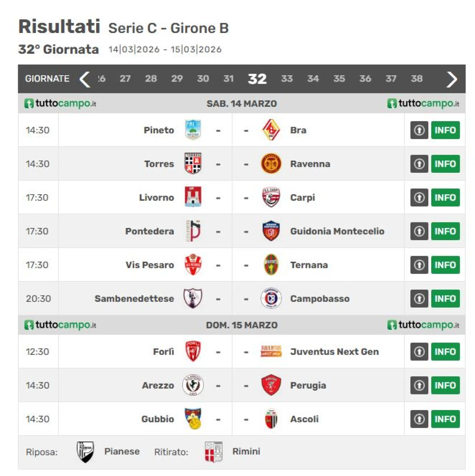Click the top-left tuttocampo.it logo
This screenshot has height=476, width=475.
pos(60,103)
